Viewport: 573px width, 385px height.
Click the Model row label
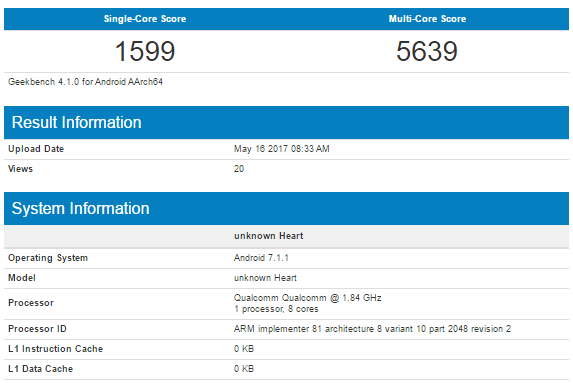point(22,278)
